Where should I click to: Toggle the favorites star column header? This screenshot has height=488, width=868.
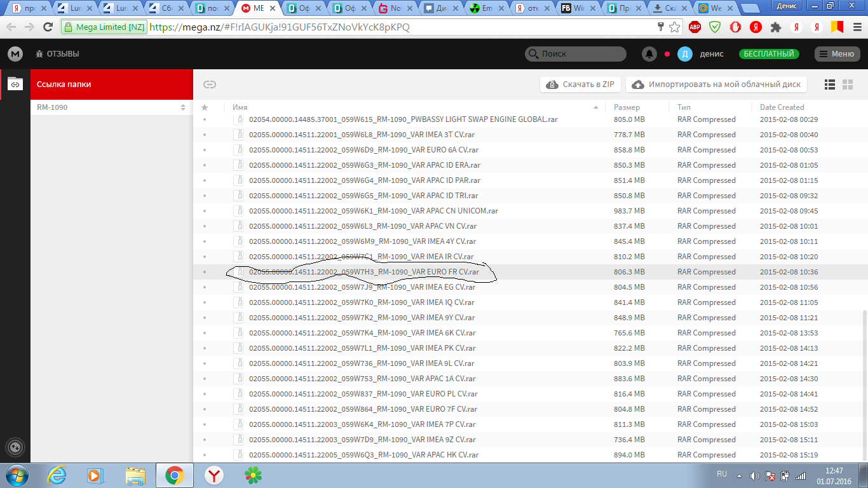click(204, 107)
